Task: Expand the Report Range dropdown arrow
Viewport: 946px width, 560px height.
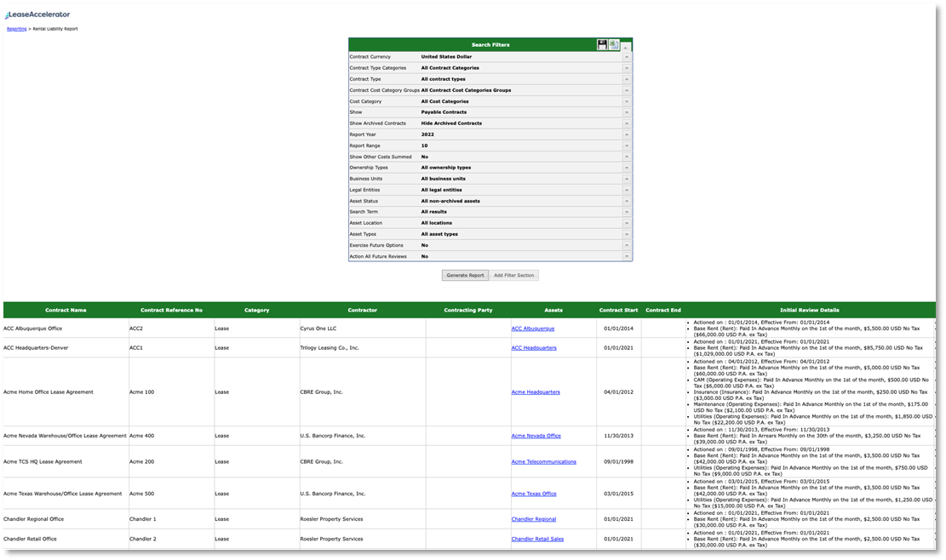Action: click(626, 146)
